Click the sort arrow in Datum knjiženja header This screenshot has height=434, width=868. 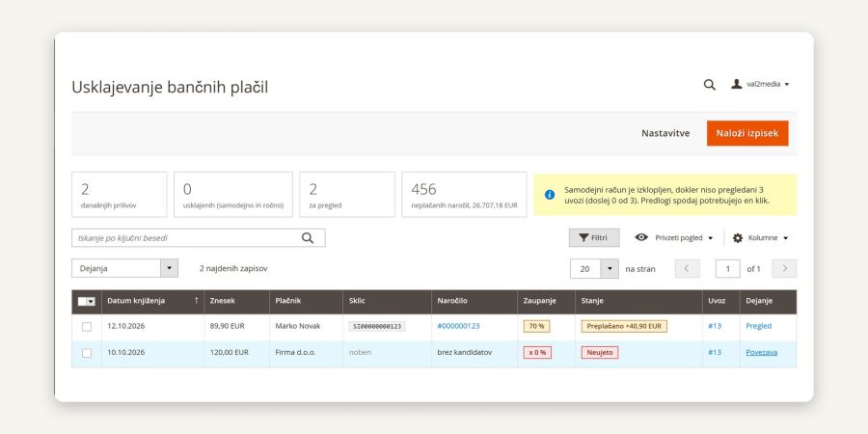[196, 301]
